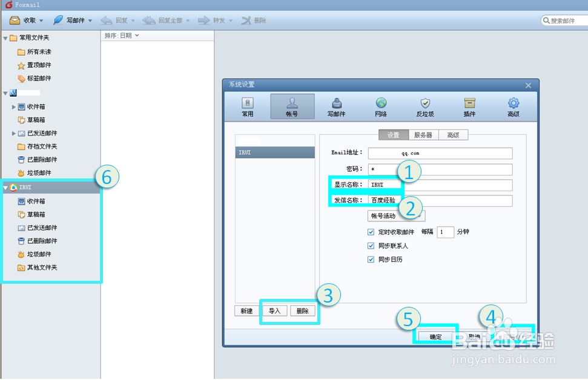Toggle the 同步联系人 checkbox

(x=371, y=246)
